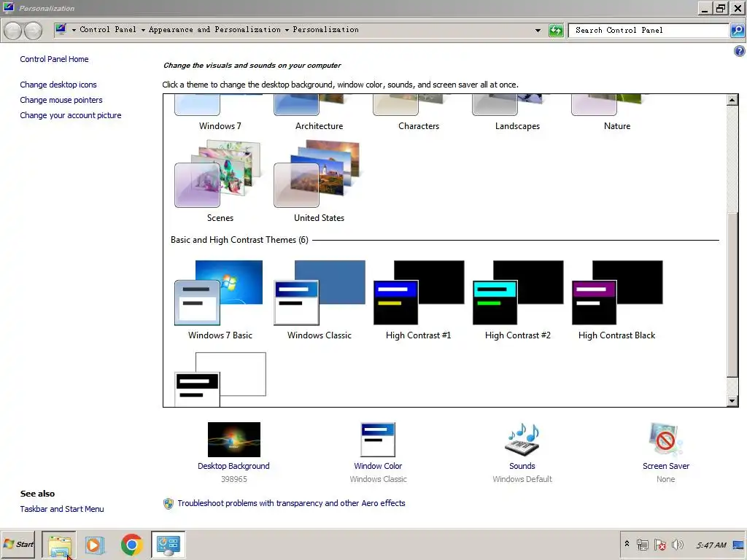Click the Personalization breadcrumb
Image resolution: width=747 pixels, height=560 pixels.
[326, 29]
